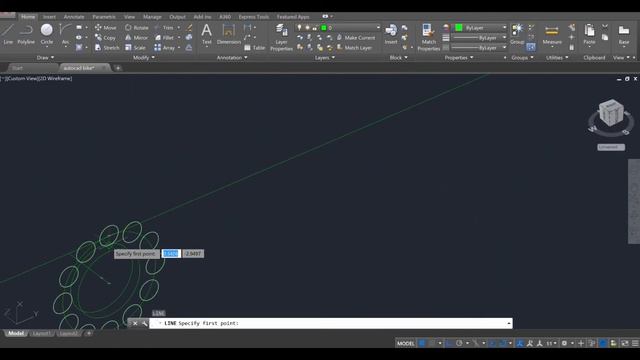This screenshot has width=640, height=360.
Task: Use the Array tool
Action: coord(164,48)
